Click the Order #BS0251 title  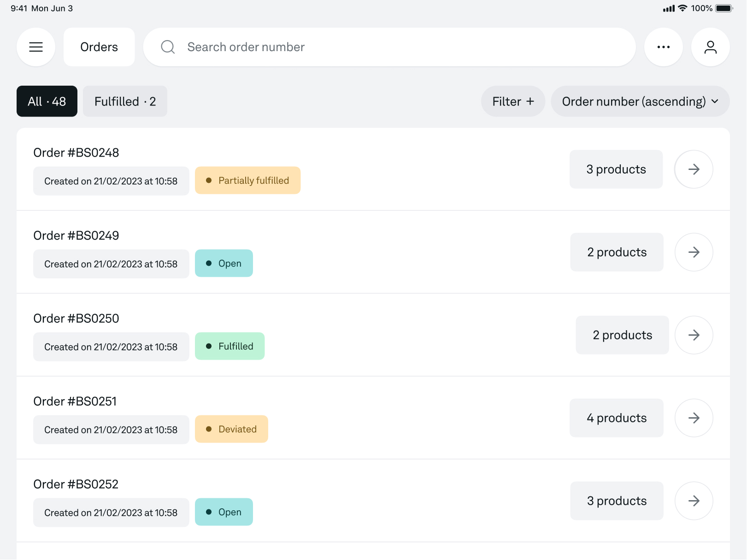point(75,402)
